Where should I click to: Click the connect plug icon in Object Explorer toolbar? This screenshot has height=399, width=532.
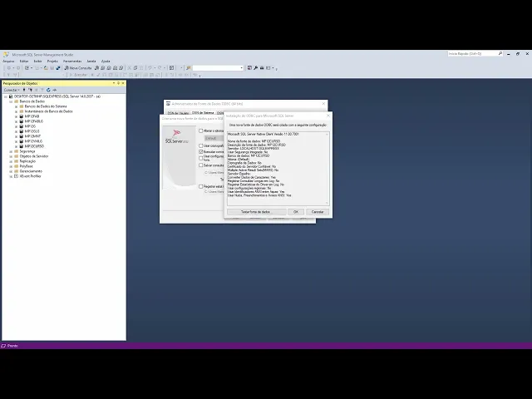click(24, 90)
